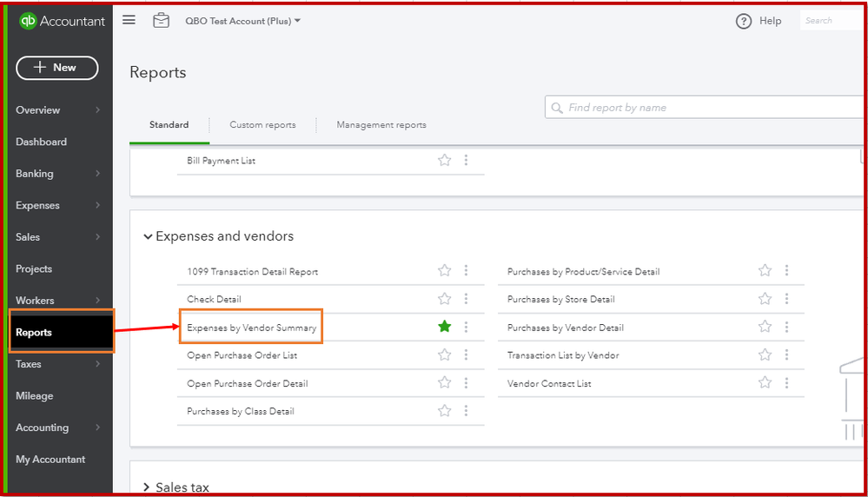Open more options for Bill Payment List
This screenshot has height=497, width=868.
coord(467,161)
